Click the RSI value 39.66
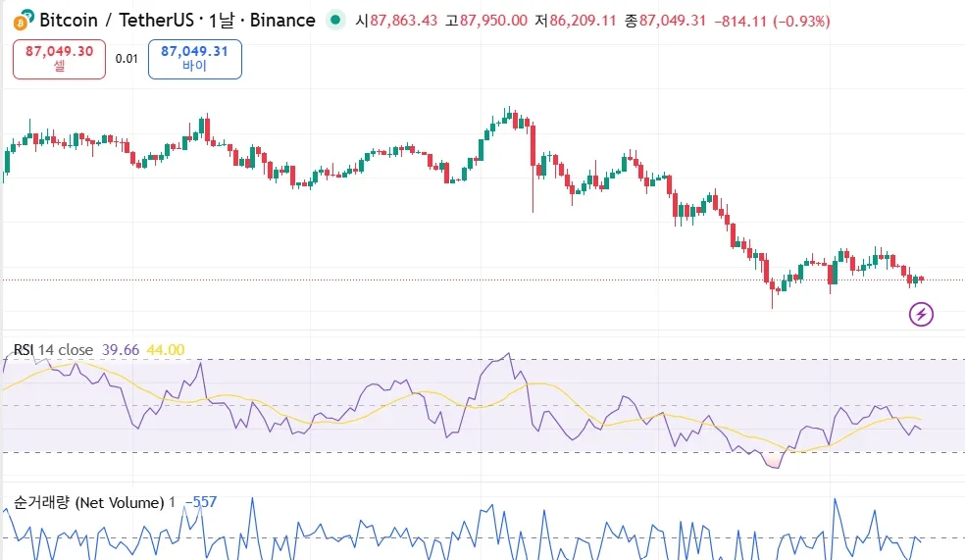Viewport: 965px width, 560px height. coord(123,350)
